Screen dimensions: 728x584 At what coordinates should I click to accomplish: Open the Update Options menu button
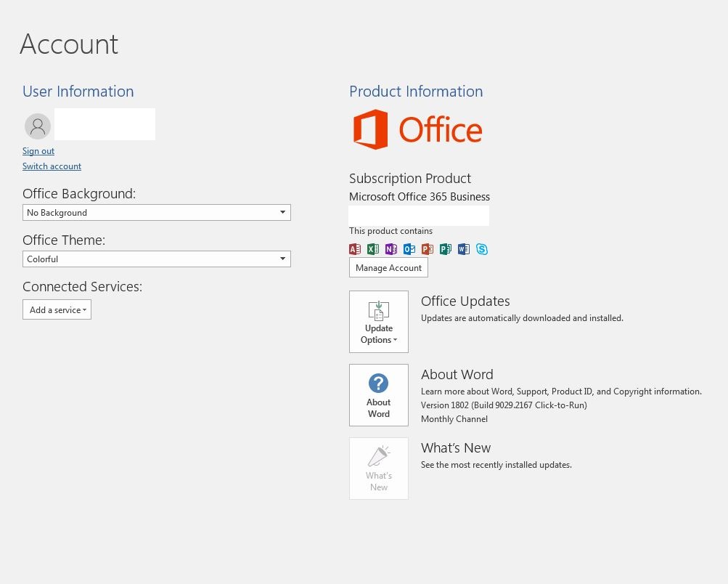click(379, 322)
